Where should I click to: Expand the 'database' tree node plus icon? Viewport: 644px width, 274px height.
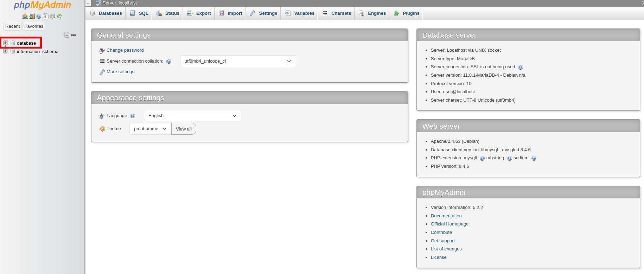click(x=6, y=43)
